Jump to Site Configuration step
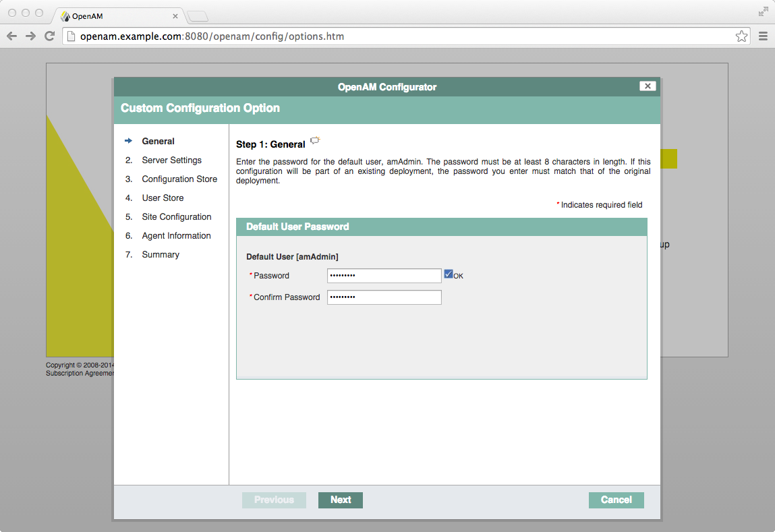This screenshot has height=532, width=775. 177,217
